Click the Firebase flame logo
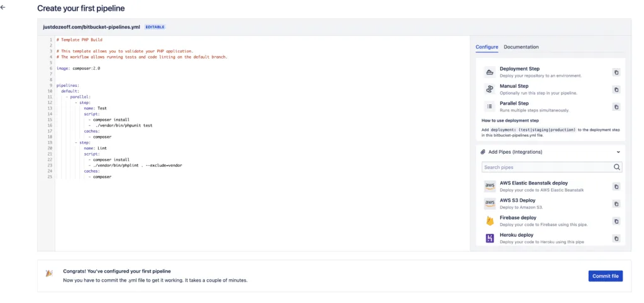This screenshot has height=303, width=644. tap(489, 221)
